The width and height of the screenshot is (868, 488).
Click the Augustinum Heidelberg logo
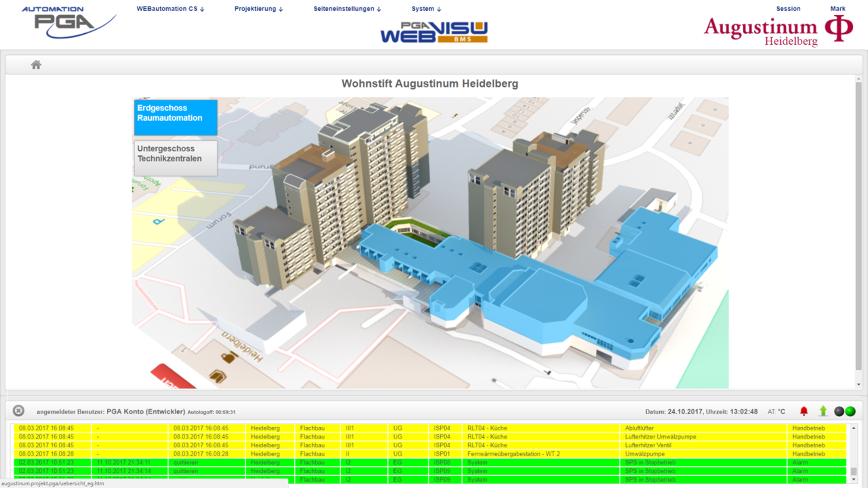778,31
